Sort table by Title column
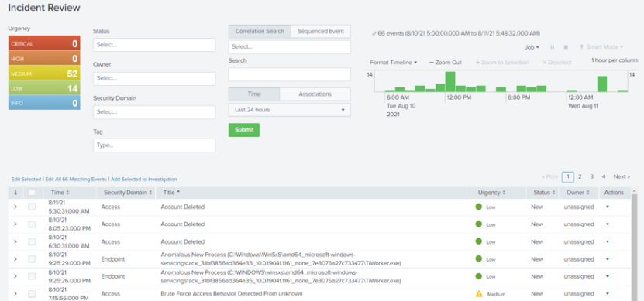 point(171,193)
